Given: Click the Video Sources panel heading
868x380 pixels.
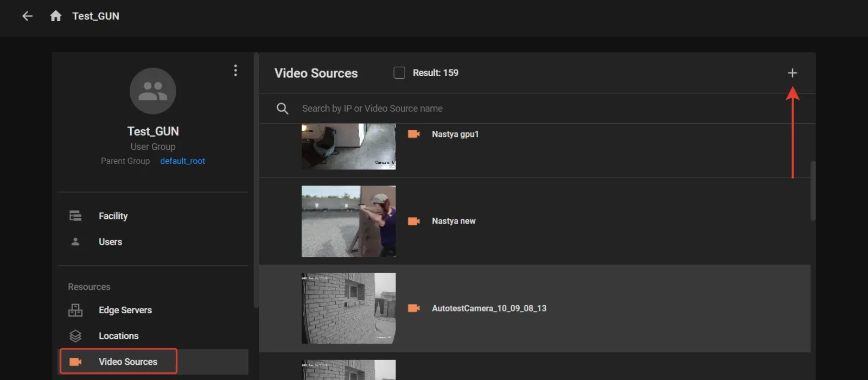Looking at the screenshot, I should coord(316,73).
